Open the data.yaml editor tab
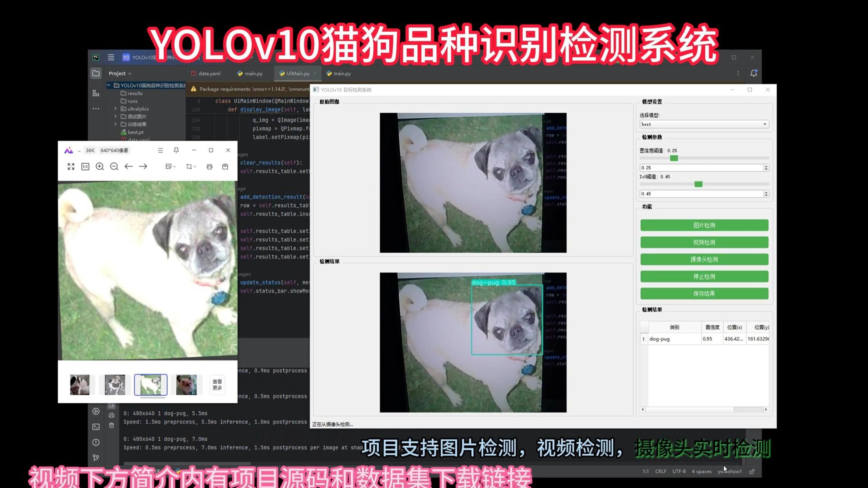868x488 pixels. (x=209, y=73)
